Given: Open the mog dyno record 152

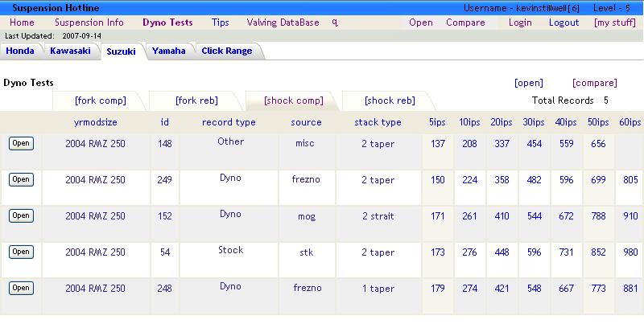Looking at the screenshot, I should click(x=21, y=215).
